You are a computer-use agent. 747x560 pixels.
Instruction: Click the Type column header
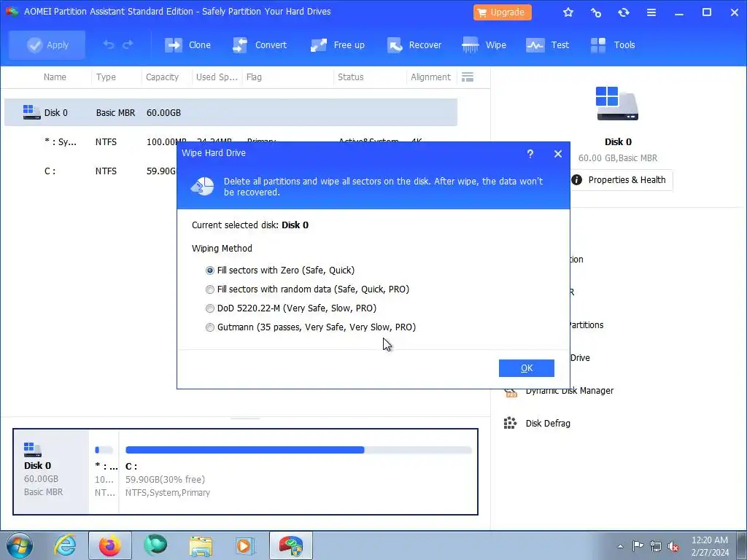coord(106,77)
